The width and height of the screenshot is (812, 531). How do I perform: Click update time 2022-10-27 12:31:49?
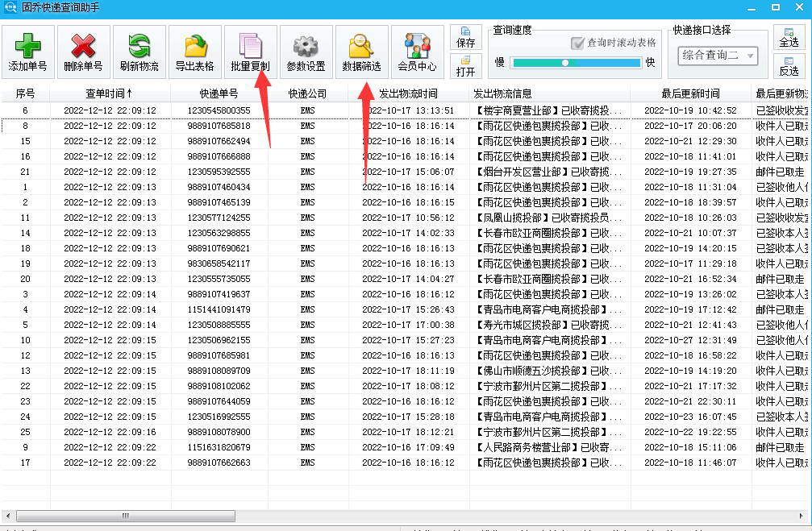pos(690,340)
